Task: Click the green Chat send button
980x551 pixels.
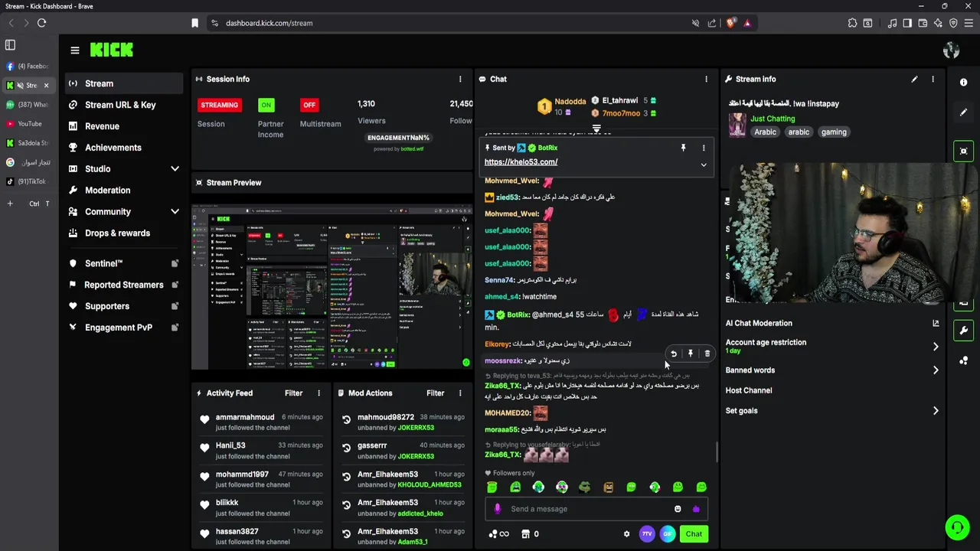Action: pyautogui.click(x=694, y=534)
